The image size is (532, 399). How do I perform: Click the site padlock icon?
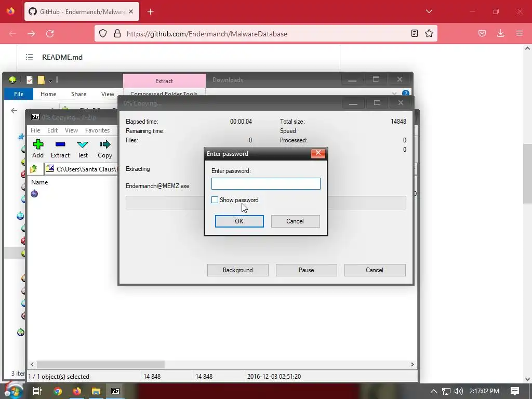[x=117, y=33]
